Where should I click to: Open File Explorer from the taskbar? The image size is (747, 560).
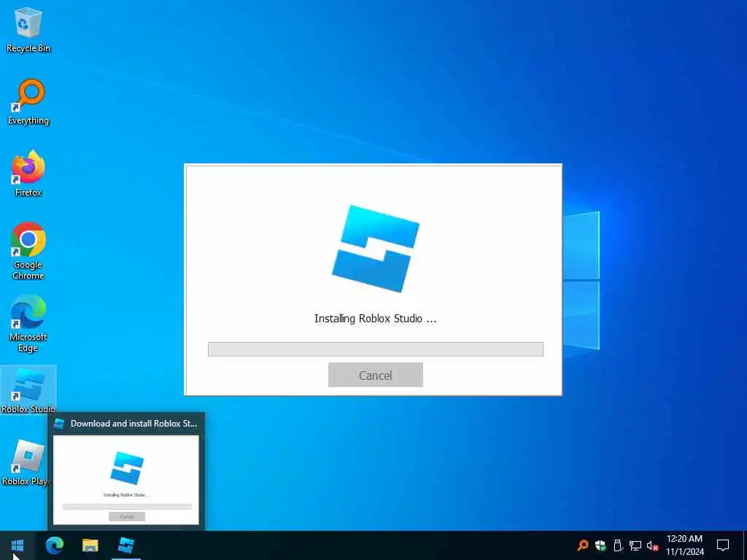90,545
